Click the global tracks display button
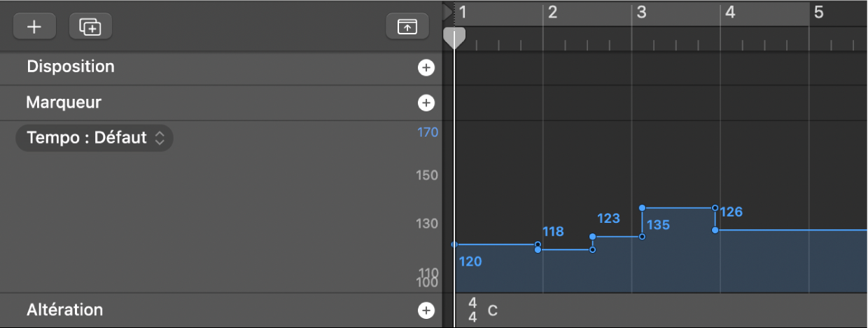The width and height of the screenshot is (868, 328). tap(407, 27)
